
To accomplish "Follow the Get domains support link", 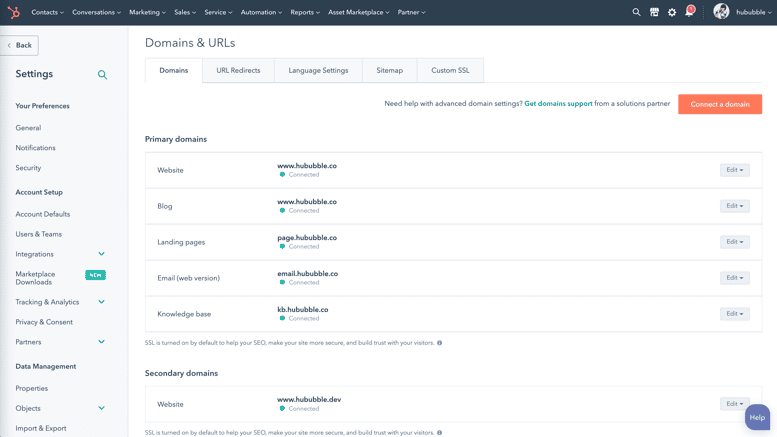I will click(558, 104).
